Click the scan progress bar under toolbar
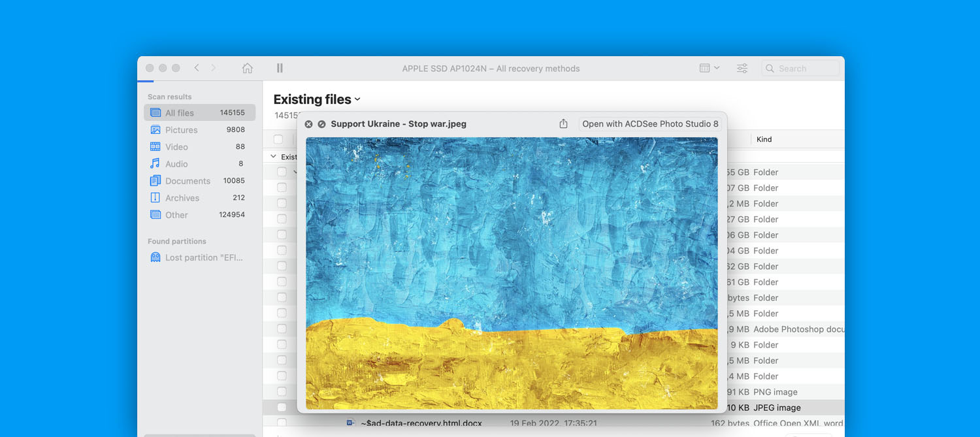The height and width of the screenshot is (437, 980). point(145,81)
